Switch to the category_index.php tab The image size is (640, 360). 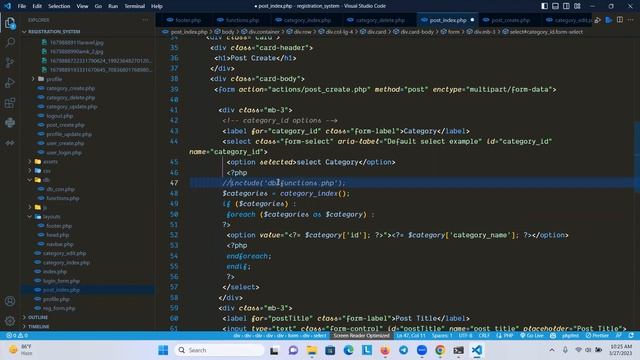pos(303,20)
